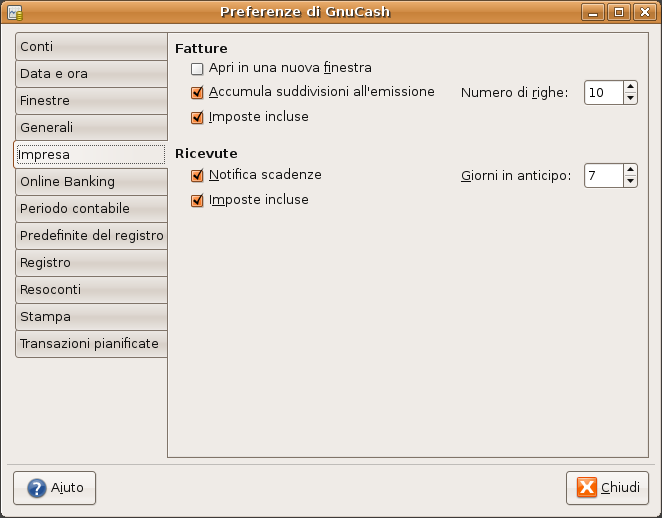The height and width of the screenshot is (518, 662).
Task: Uncheck Imposte incluse under Ricevute
Action: point(197,200)
